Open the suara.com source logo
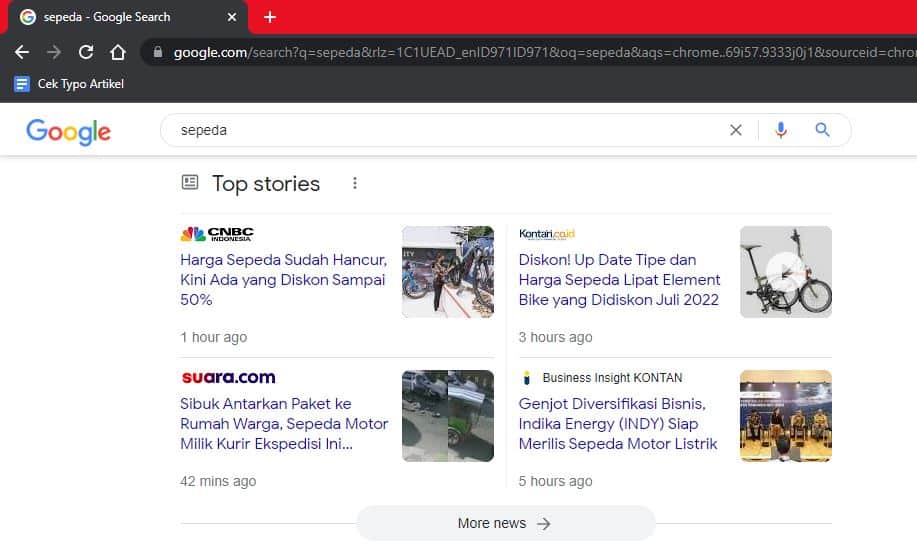Viewport: 917px width, 560px height. click(229, 378)
